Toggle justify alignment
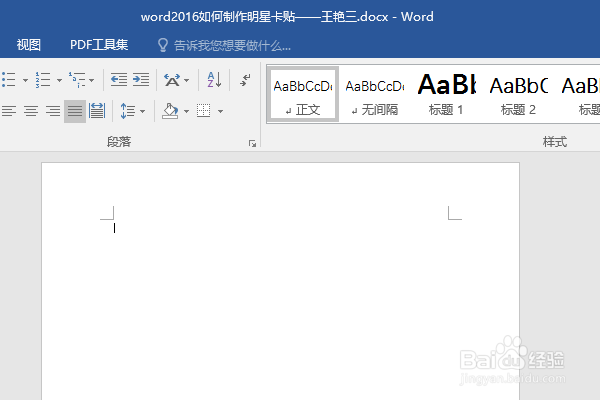 pos(75,111)
